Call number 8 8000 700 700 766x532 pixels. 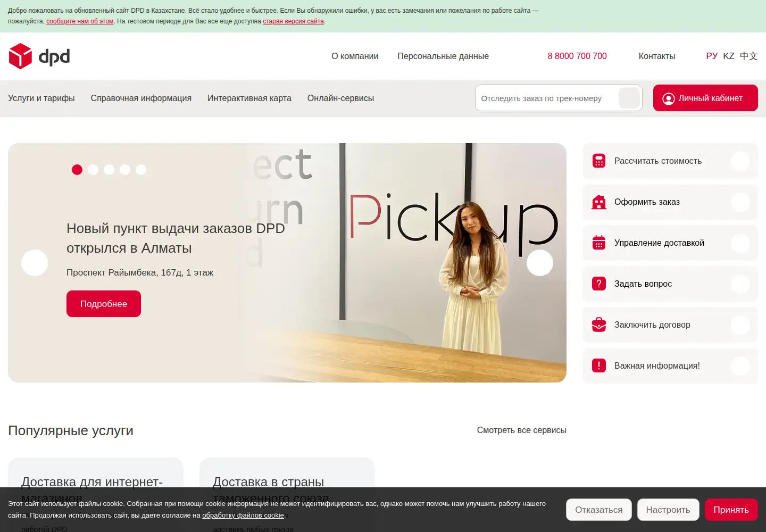pyautogui.click(x=577, y=56)
